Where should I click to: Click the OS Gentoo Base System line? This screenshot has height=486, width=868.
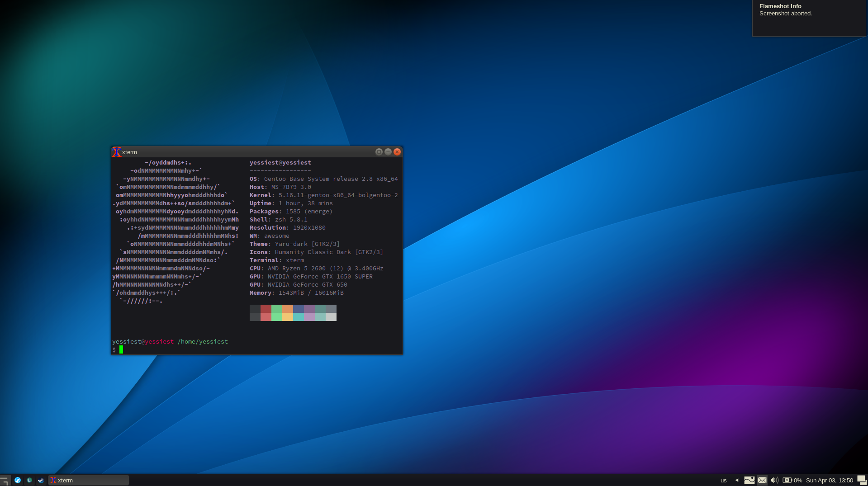(x=324, y=179)
